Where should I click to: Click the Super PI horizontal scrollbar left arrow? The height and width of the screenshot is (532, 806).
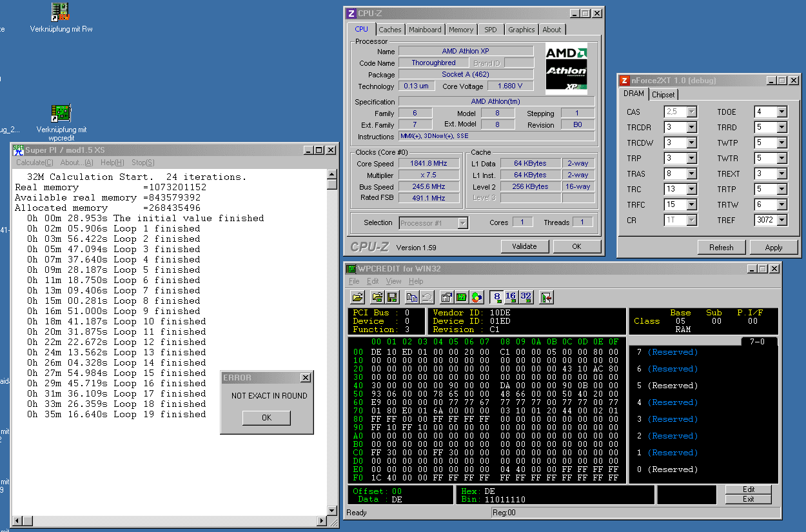pyautogui.click(x=16, y=520)
